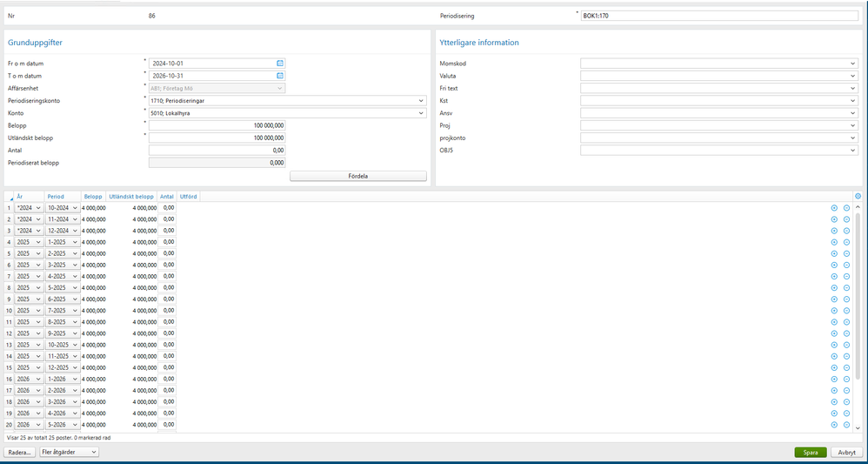The image size is (868, 464).
Task: Add a row after row 1 using plus icon
Action: click(834, 207)
